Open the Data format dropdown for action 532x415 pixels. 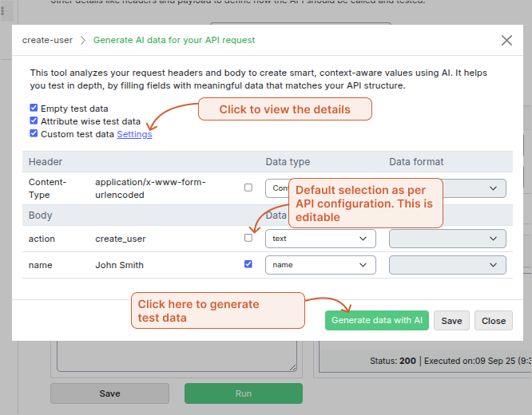pyautogui.click(x=447, y=239)
